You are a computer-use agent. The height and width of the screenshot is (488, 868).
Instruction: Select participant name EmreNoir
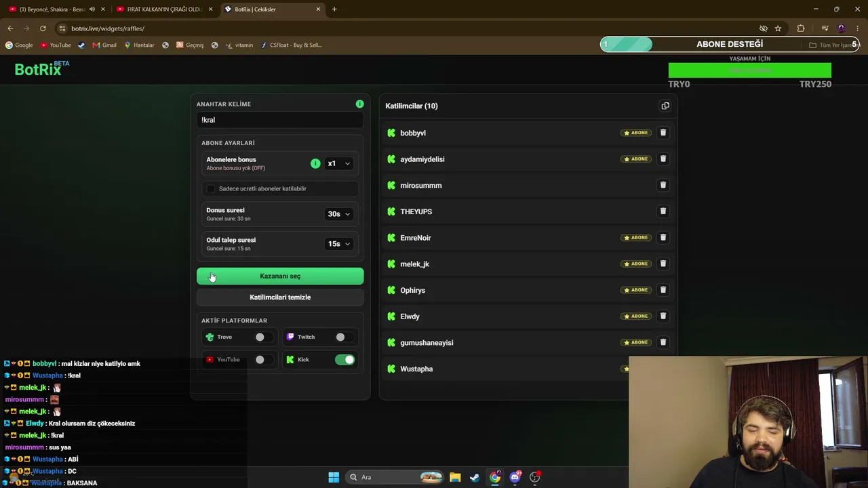(x=416, y=238)
